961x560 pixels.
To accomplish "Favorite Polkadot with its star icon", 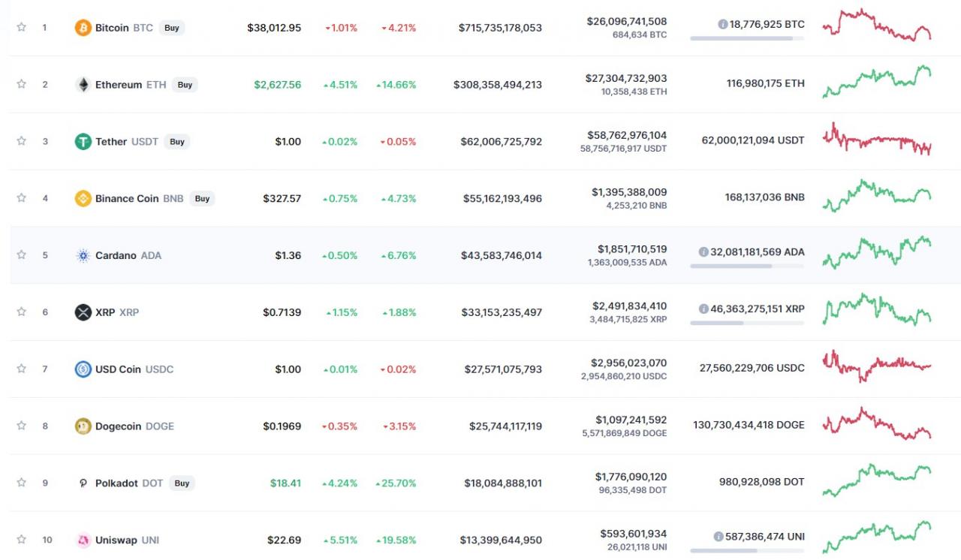I will coord(22,483).
